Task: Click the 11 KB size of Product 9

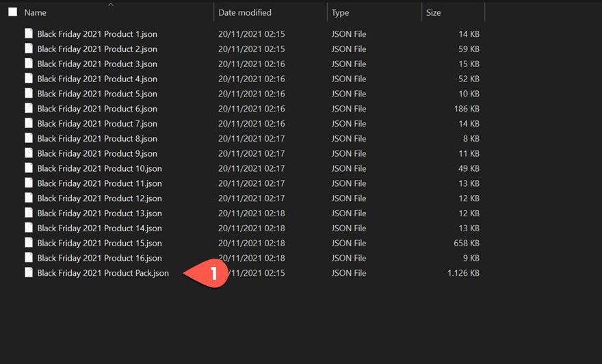Action: [x=469, y=153]
